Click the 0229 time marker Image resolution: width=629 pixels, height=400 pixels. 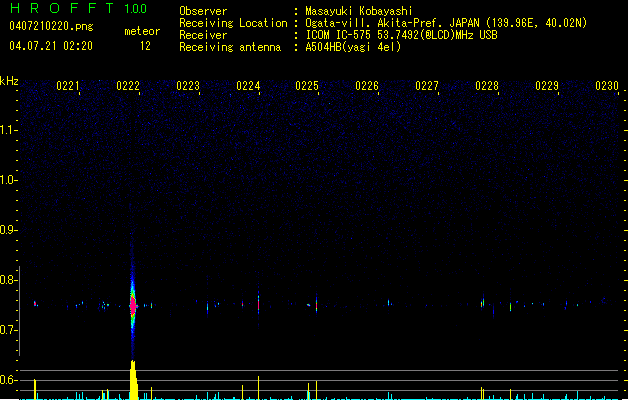tap(547, 86)
